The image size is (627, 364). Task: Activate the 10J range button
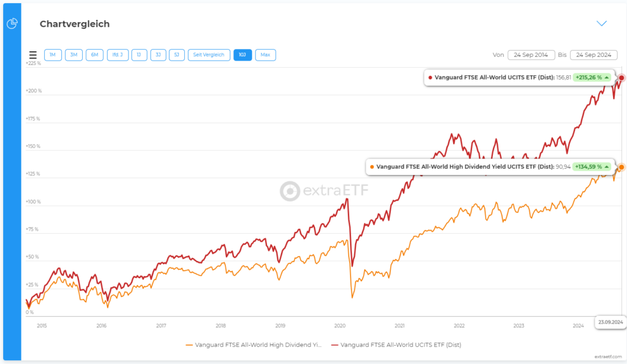point(242,54)
